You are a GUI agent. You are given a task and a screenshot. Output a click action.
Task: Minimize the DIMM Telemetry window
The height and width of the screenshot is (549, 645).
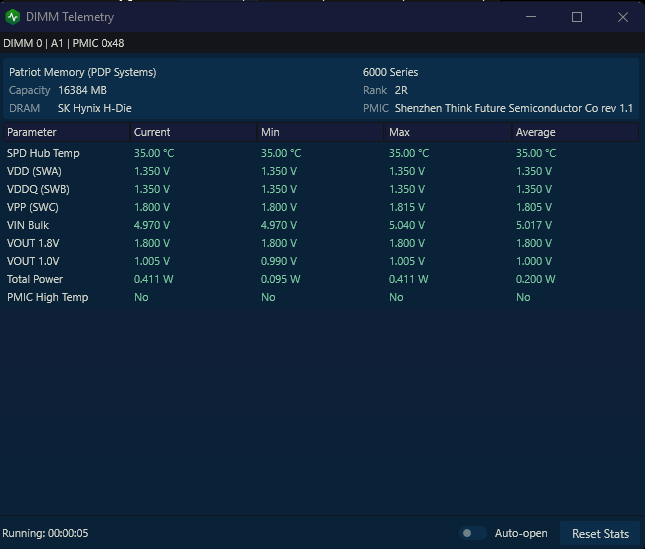531,17
